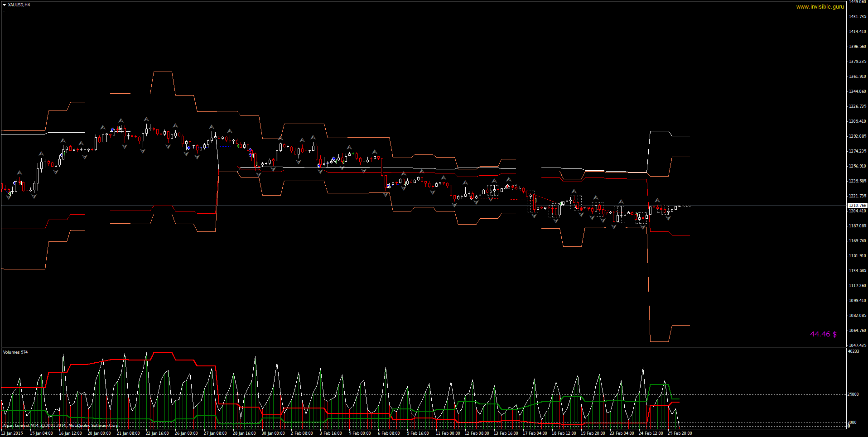This screenshot has height=437, width=868.
Task: Click the XAUUSD,H4 chart title
Action: [x=19, y=5]
